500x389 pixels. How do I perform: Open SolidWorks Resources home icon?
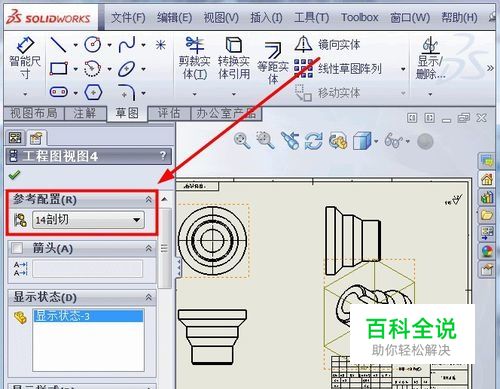point(486,180)
